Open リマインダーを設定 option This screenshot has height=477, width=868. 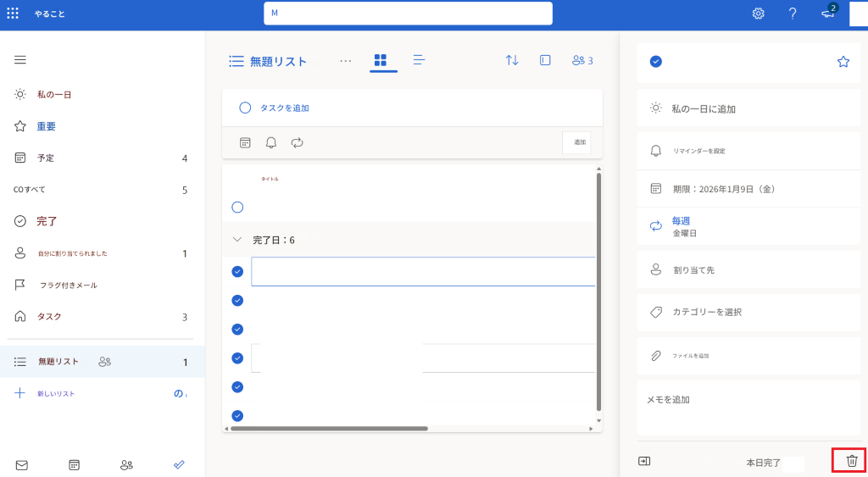pyautogui.click(x=748, y=151)
